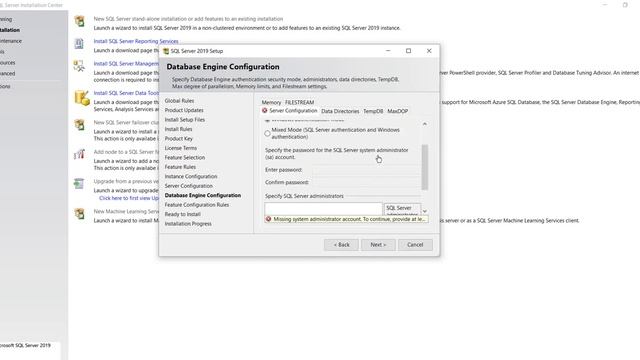
Task: Select Instance Configuration step
Action: point(191,176)
